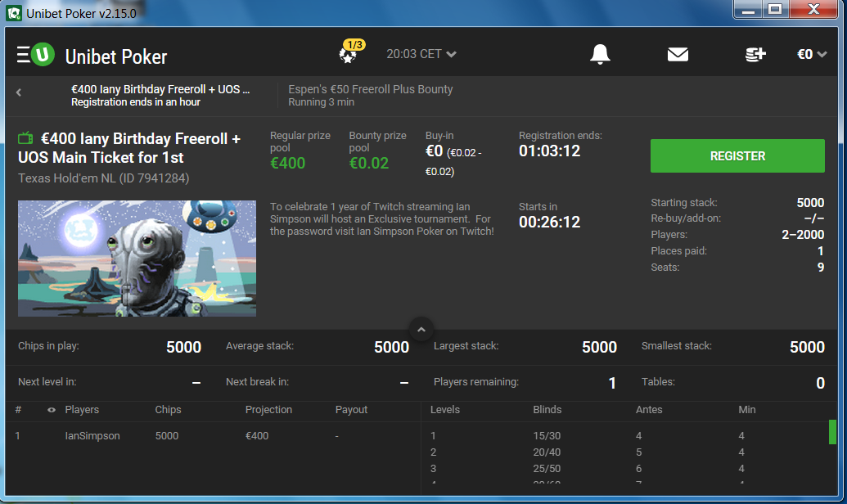This screenshot has height=504, width=847.
Task: Select player row IanSimpson
Action: tap(213, 435)
